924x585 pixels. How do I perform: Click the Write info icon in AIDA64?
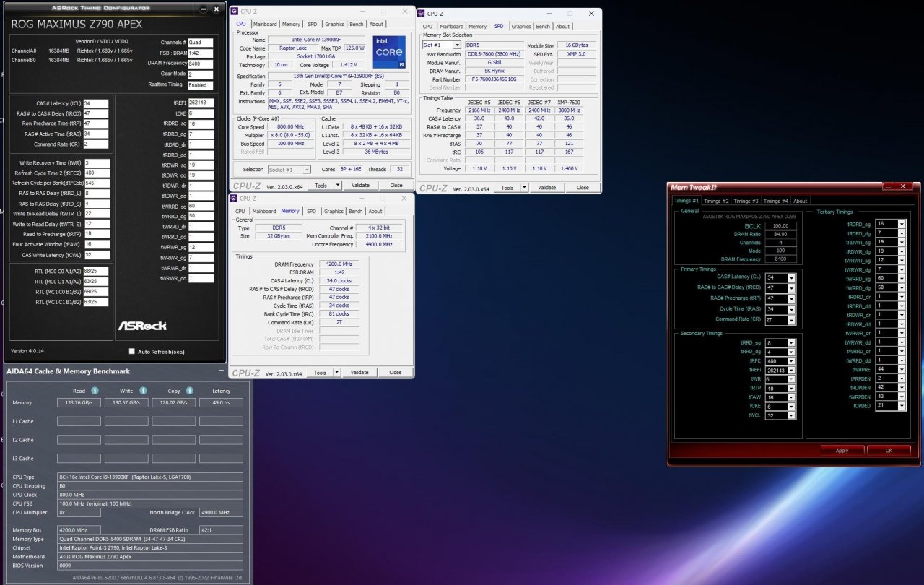142,391
